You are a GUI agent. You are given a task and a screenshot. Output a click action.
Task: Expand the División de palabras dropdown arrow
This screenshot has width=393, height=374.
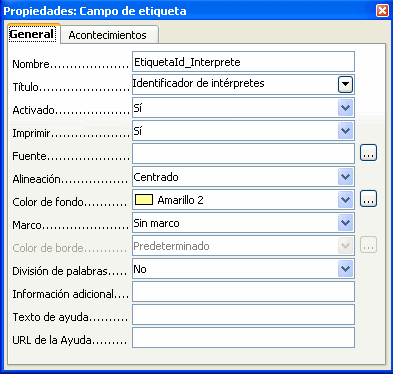[345, 269]
